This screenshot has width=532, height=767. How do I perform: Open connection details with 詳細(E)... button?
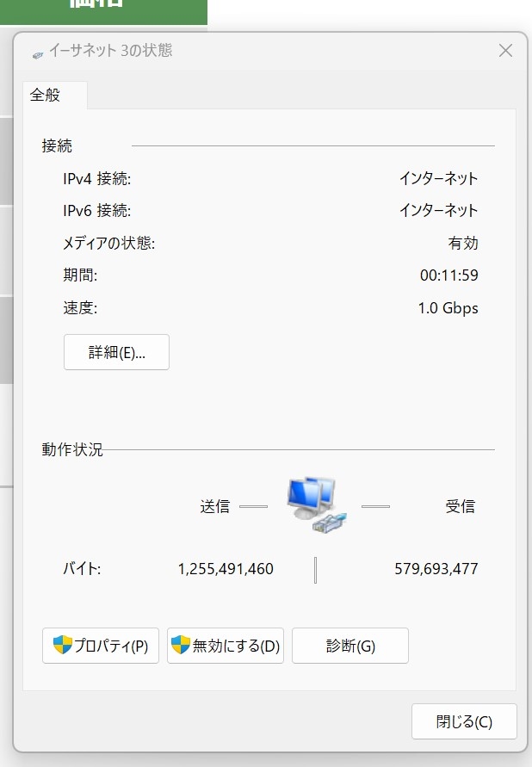pyautogui.click(x=116, y=352)
